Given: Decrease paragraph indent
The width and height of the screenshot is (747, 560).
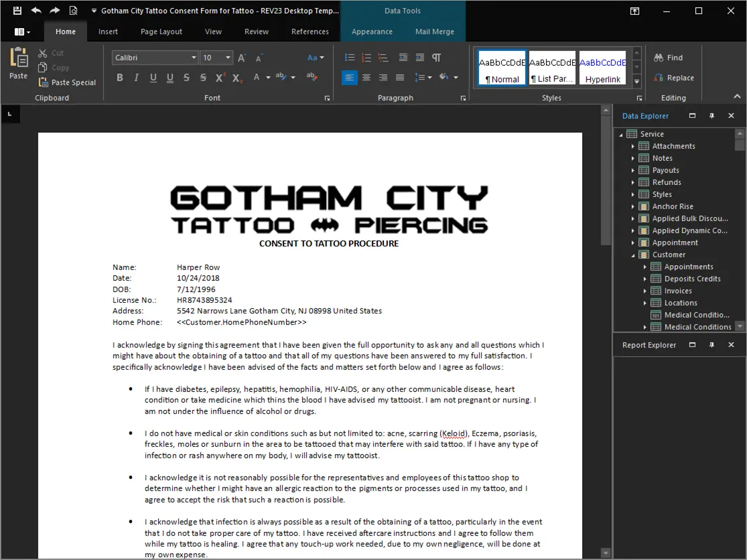Looking at the screenshot, I should (x=403, y=58).
